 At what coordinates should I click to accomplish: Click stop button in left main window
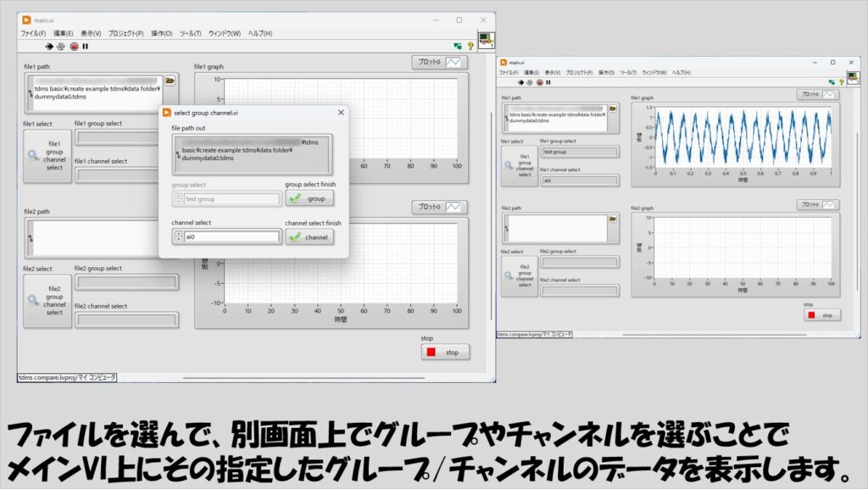tap(444, 352)
